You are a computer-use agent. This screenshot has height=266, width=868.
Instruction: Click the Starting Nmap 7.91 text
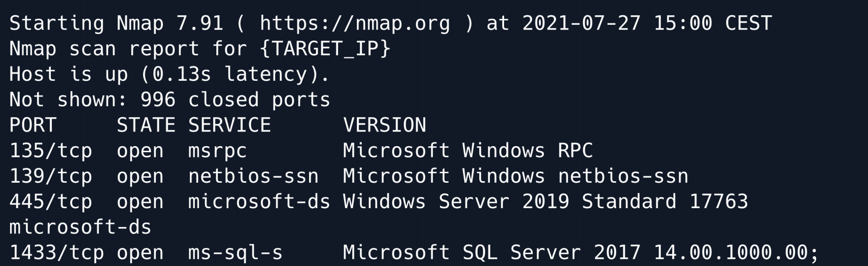pos(116,23)
